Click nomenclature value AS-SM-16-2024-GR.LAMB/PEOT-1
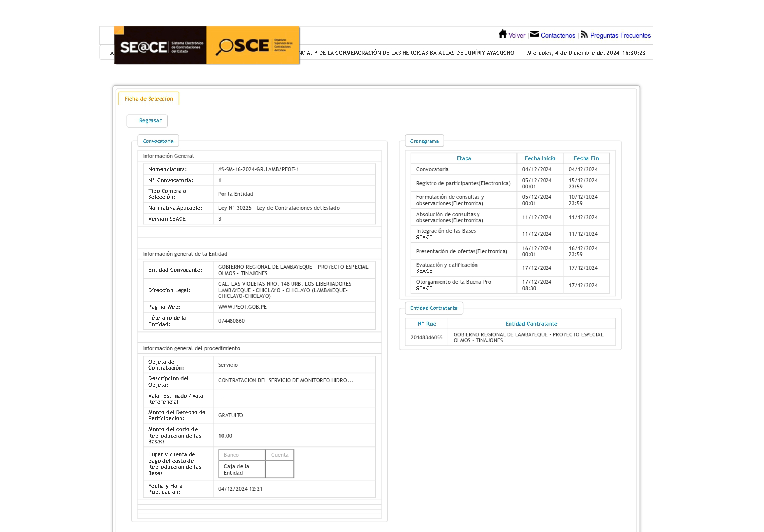 click(259, 169)
